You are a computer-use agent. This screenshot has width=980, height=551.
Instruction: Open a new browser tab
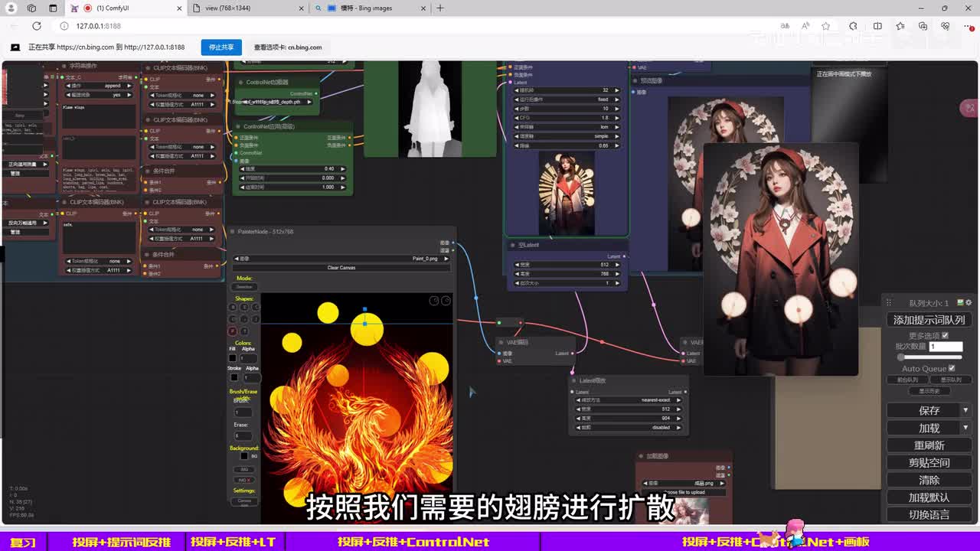point(440,8)
